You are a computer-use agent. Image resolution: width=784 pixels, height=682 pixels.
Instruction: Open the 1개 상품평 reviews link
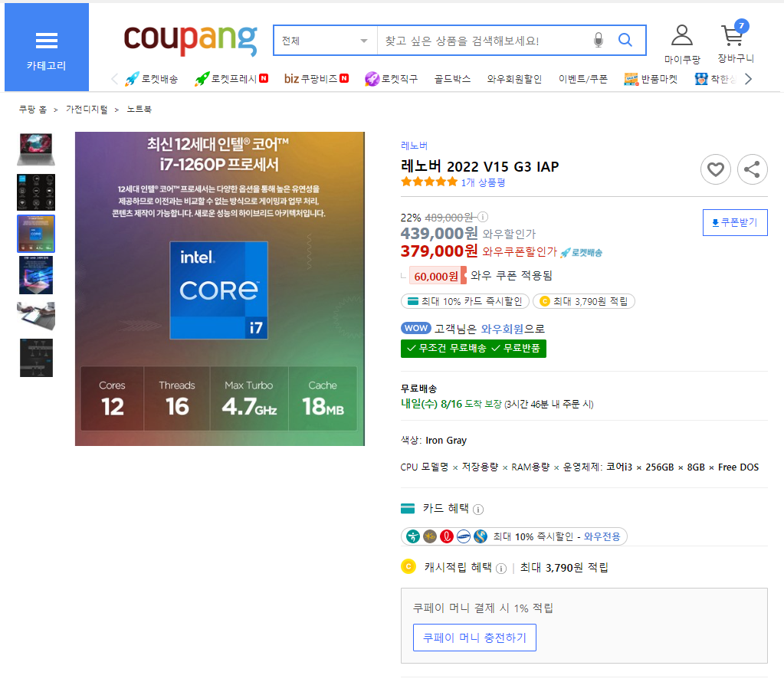[x=483, y=182]
